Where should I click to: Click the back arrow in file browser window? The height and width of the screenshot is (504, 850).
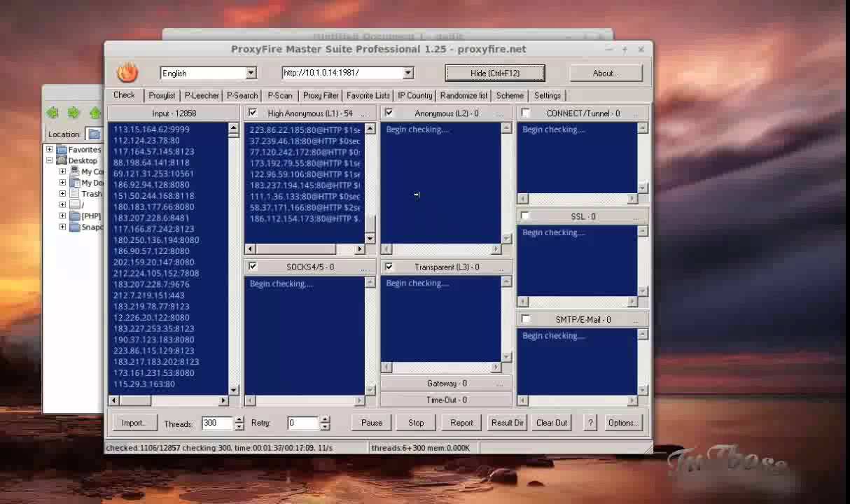coord(53,113)
